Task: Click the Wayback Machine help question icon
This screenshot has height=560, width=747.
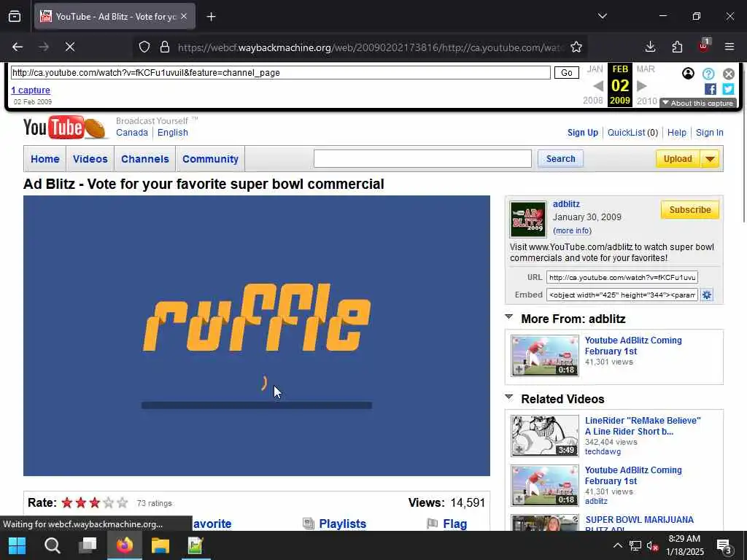Action: click(708, 74)
